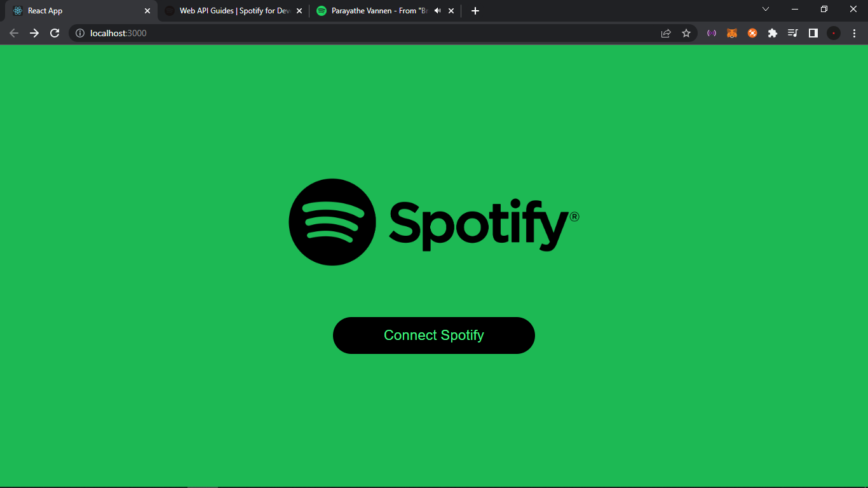Open the music queue extension icon

(x=793, y=33)
